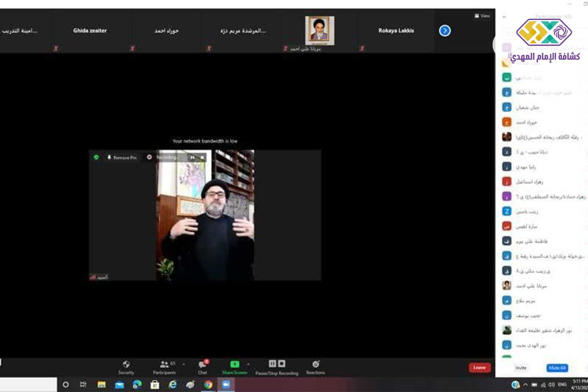The image size is (588, 392).
Task: Pause recording from video overlay indicator
Action: [x=193, y=157]
